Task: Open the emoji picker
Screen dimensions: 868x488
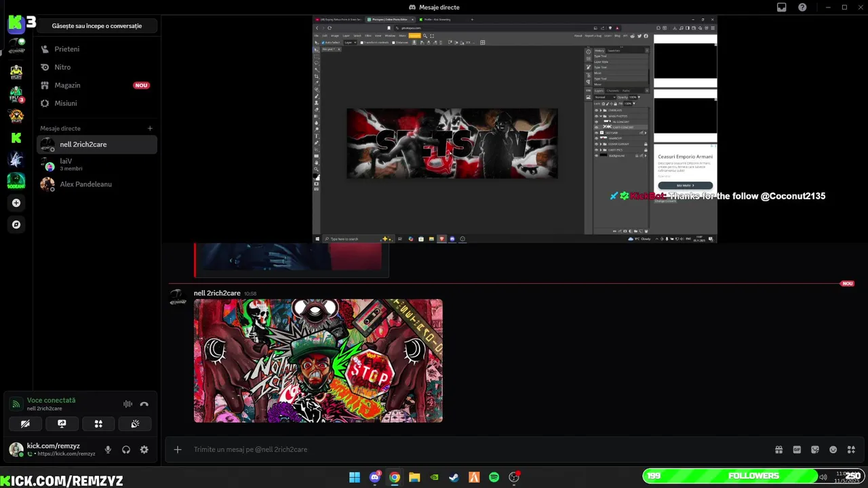Action: point(833,449)
